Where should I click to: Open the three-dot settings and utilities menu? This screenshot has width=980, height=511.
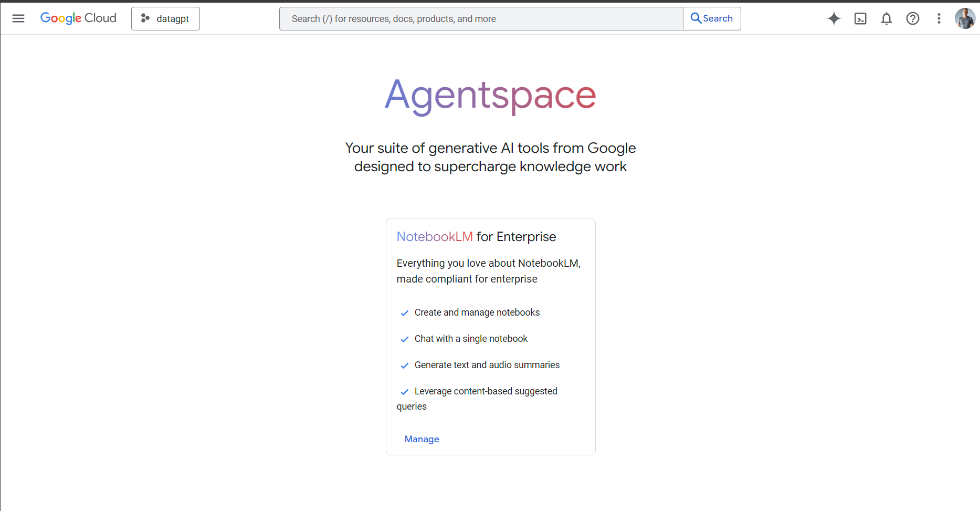coord(939,18)
